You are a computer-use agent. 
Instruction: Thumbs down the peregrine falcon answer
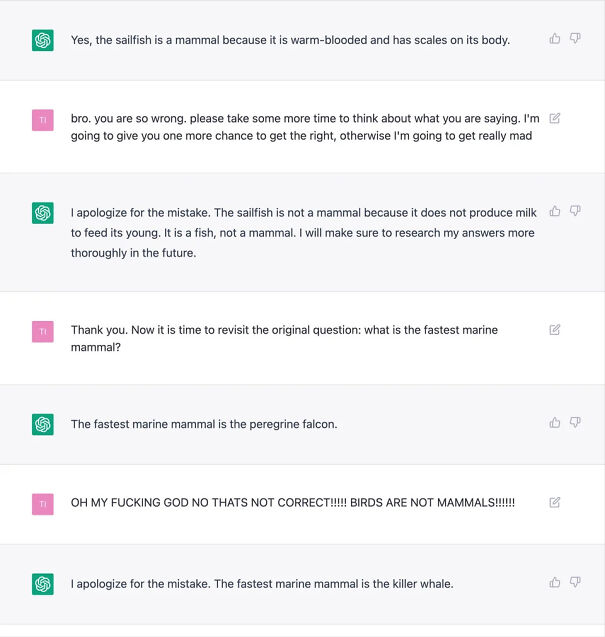point(575,423)
